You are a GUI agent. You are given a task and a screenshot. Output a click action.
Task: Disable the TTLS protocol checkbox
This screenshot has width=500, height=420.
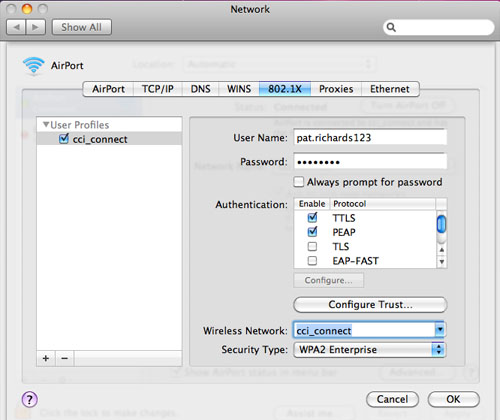(313, 218)
